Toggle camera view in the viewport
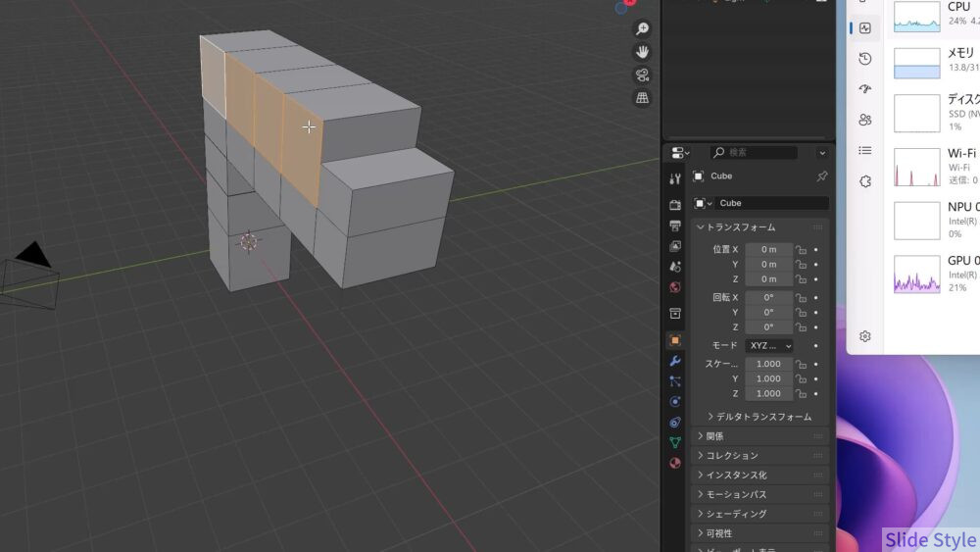The height and width of the screenshot is (552, 980). pos(642,75)
